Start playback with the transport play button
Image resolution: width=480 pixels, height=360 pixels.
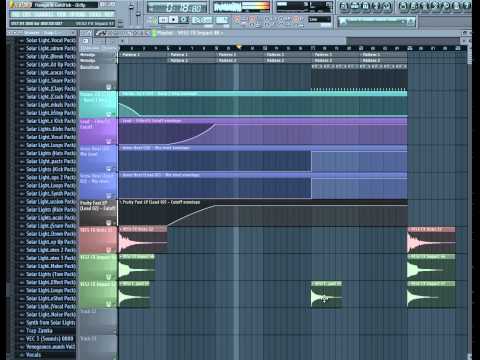click(163, 20)
